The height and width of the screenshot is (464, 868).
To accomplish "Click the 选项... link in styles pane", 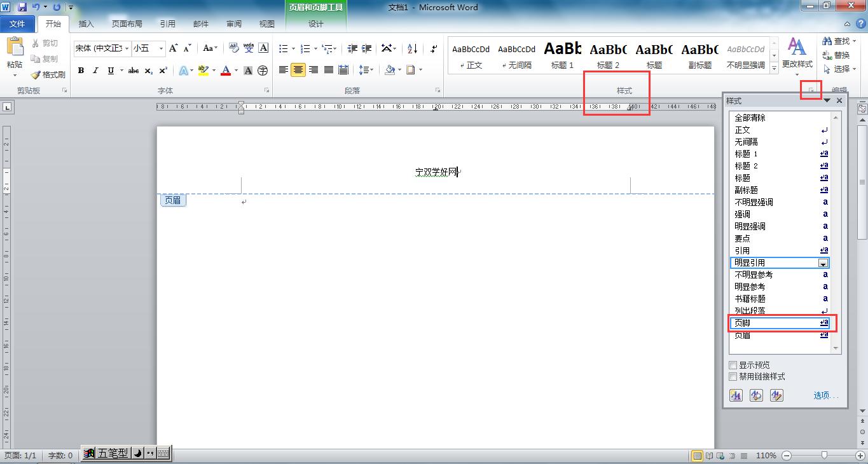I will pyautogui.click(x=825, y=395).
